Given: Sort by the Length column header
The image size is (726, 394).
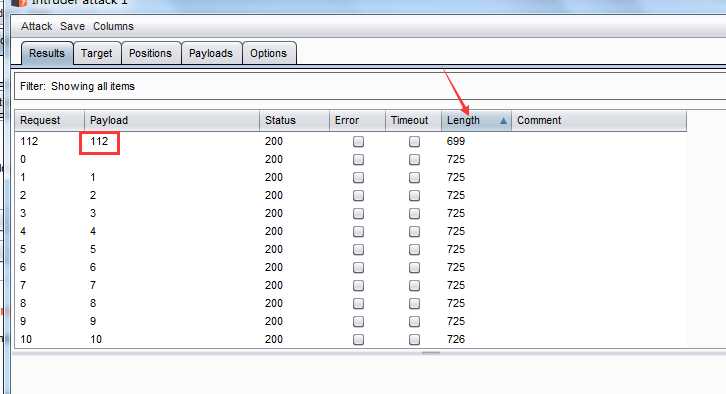Looking at the screenshot, I should (x=476, y=120).
